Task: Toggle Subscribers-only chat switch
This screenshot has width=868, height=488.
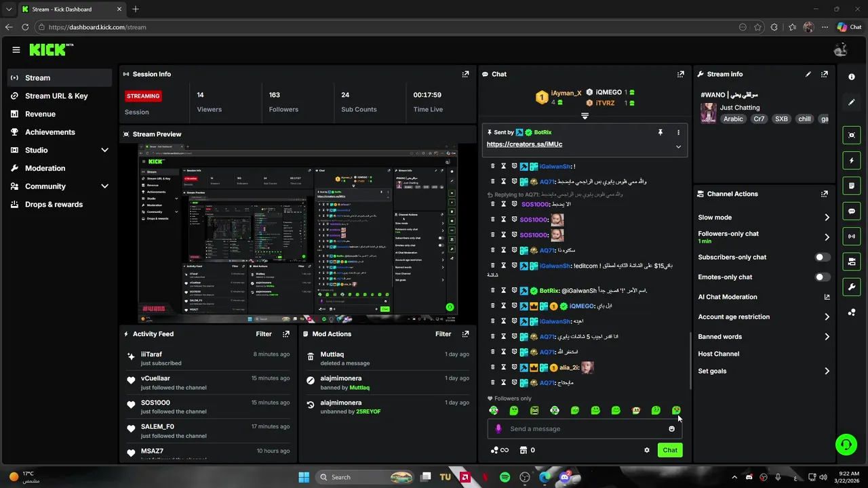Action: [822, 258]
